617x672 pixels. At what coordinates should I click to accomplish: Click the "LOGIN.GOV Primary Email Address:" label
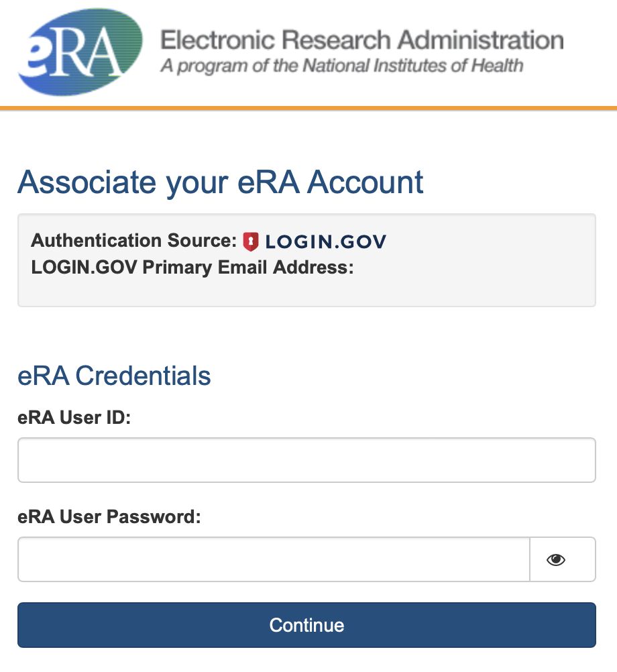click(x=192, y=268)
